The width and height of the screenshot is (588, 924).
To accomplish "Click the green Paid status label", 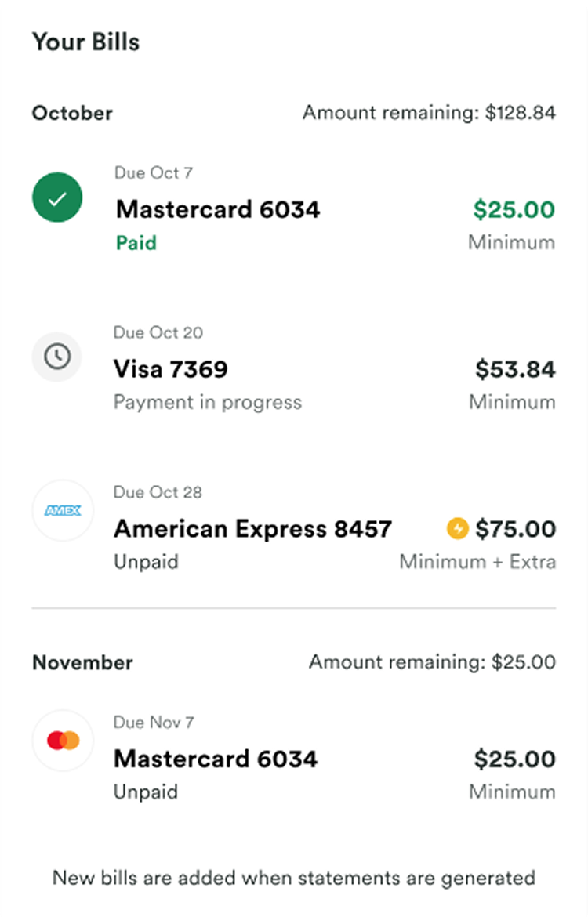I will (136, 243).
